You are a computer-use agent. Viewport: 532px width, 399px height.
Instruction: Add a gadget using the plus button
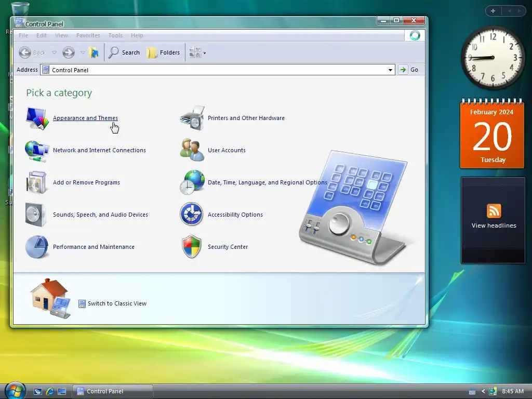(493, 11)
